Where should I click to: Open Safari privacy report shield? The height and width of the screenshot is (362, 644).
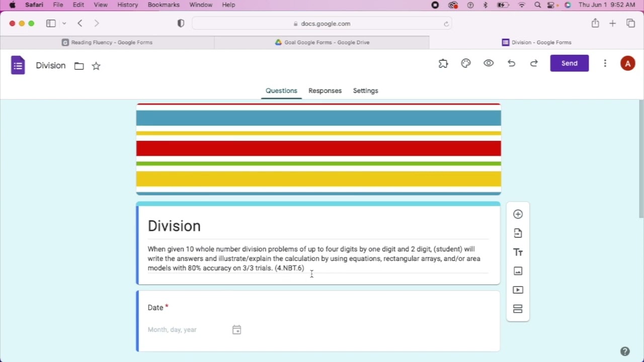click(181, 24)
